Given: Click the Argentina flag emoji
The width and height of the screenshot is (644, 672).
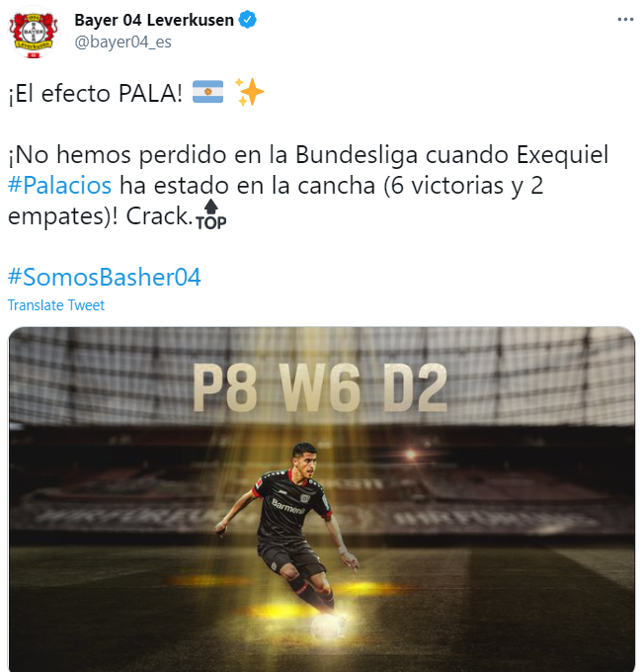Looking at the screenshot, I should [x=207, y=92].
